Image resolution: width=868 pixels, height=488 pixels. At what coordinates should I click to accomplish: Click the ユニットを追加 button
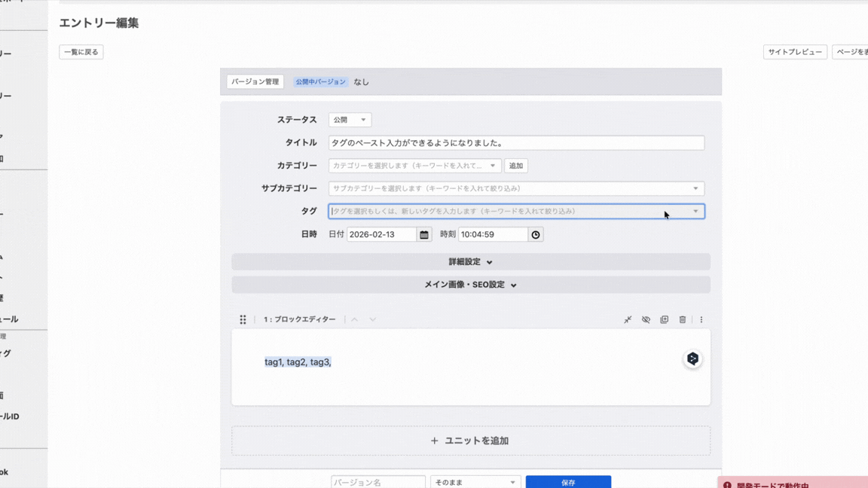pos(471,441)
